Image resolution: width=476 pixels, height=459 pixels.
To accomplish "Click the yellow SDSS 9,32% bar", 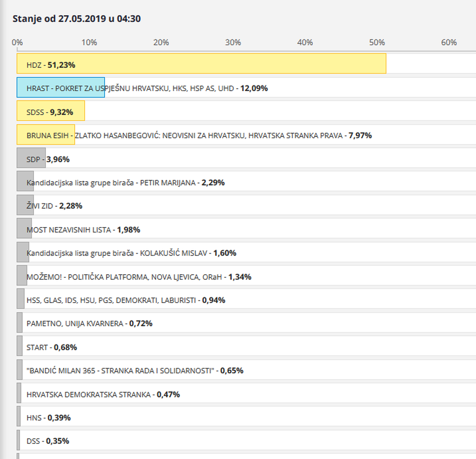I will click(x=51, y=111).
